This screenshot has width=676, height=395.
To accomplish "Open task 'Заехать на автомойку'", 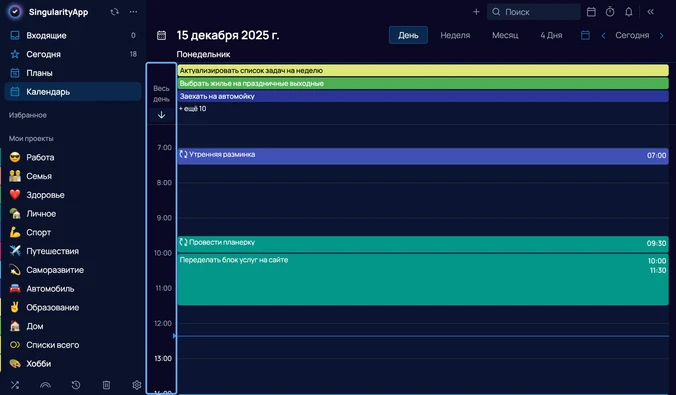I will pyautogui.click(x=422, y=96).
